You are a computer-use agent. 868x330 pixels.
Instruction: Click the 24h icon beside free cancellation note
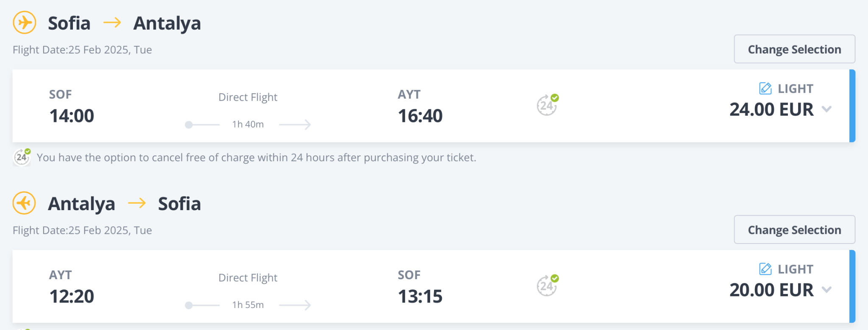(x=22, y=157)
